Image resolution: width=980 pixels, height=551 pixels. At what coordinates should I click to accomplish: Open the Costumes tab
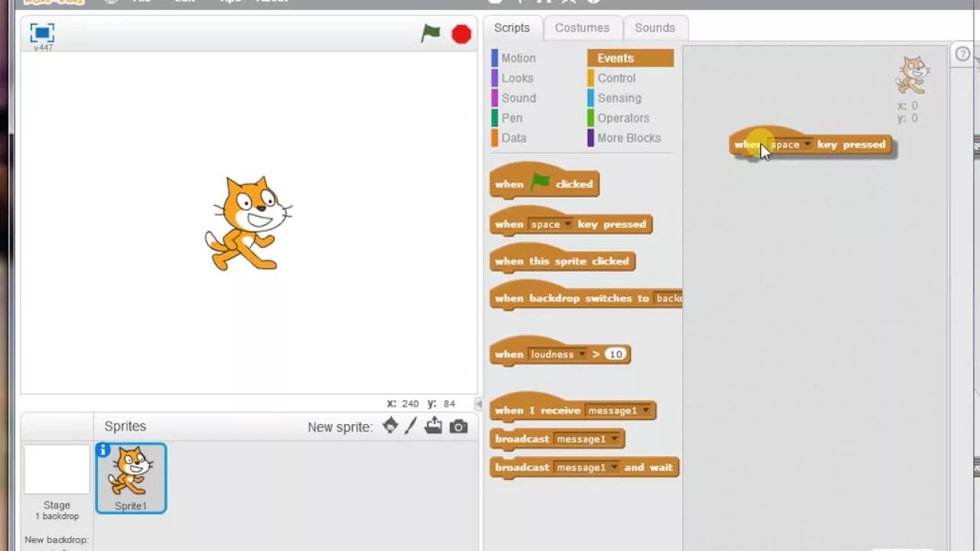[582, 28]
